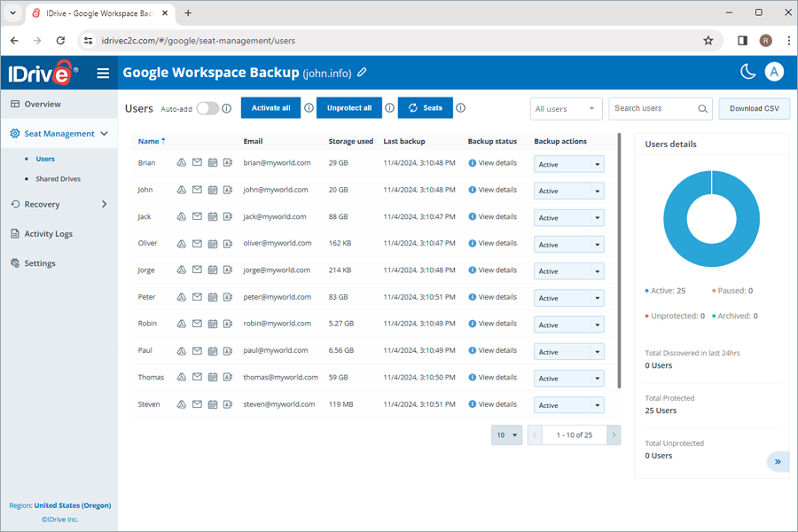Click the search magnifier icon
798x532 pixels.
coord(702,108)
